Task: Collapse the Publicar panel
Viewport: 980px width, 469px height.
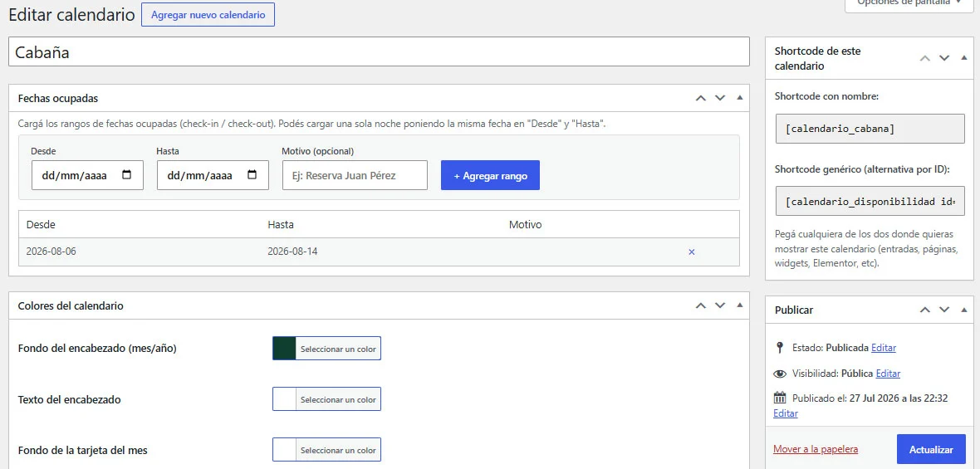Action: [x=964, y=310]
